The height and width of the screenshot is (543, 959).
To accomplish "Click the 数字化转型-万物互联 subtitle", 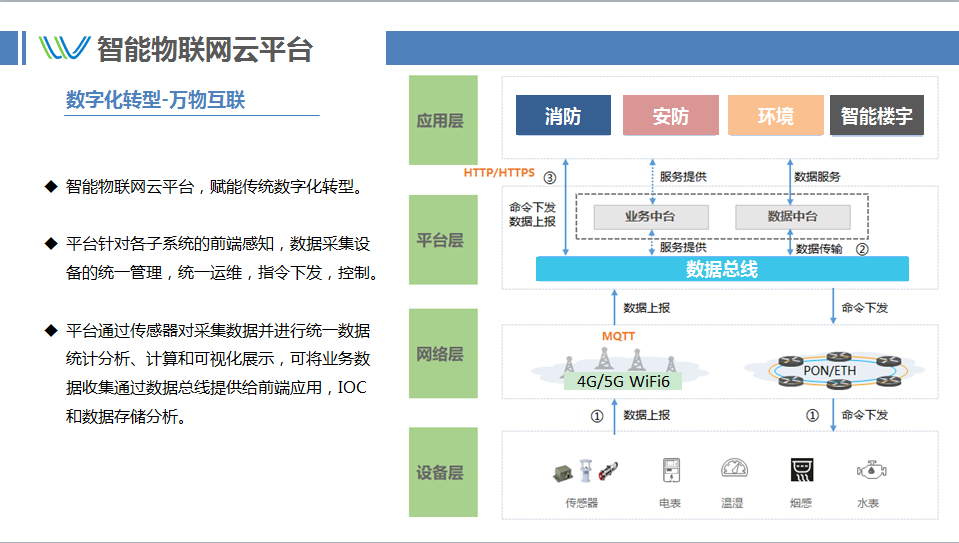I will point(155,100).
